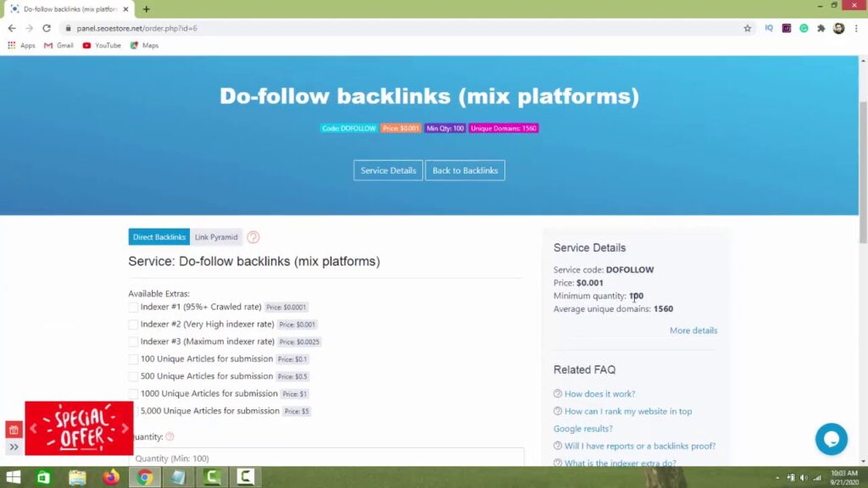Launch Firefox from the taskbar

click(x=111, y=477)
